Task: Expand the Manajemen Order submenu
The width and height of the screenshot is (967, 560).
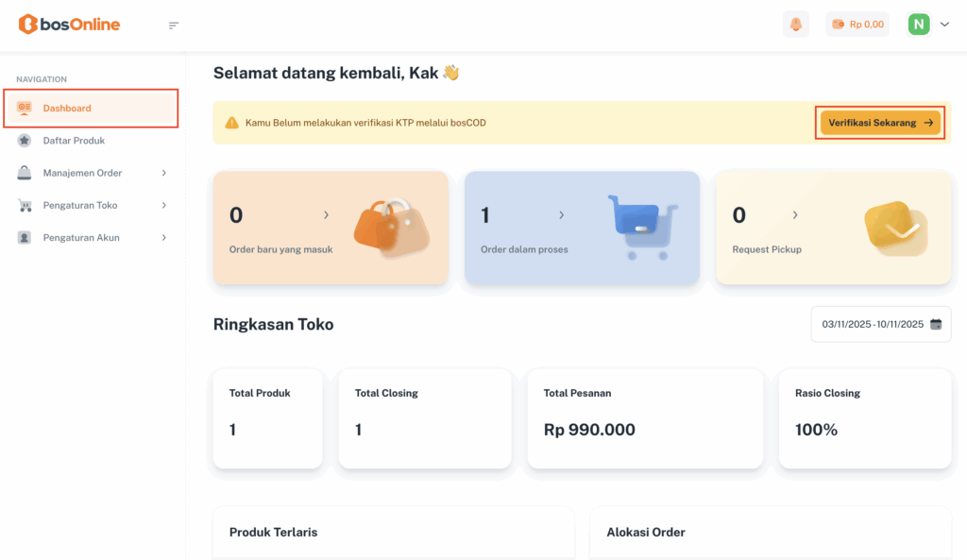Action: tap(164, 173)
